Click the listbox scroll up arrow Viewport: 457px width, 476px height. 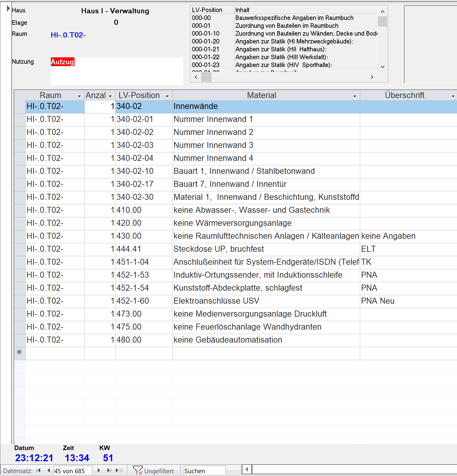[382, 12]
